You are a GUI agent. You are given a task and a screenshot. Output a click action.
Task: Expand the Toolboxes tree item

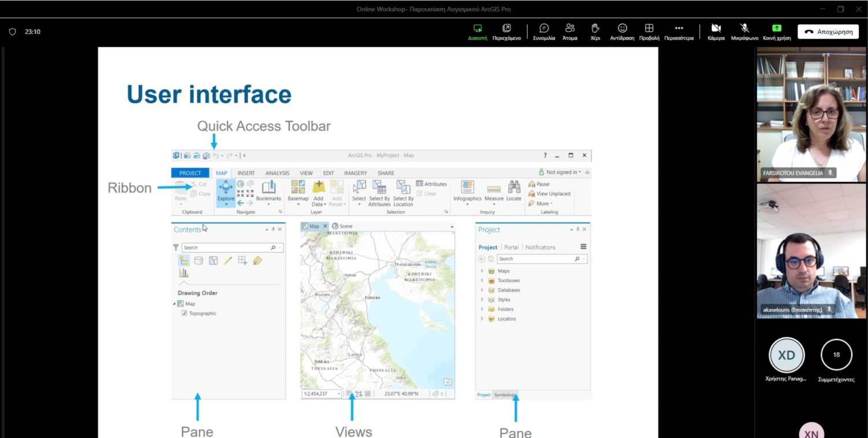(x=482, y=281)
